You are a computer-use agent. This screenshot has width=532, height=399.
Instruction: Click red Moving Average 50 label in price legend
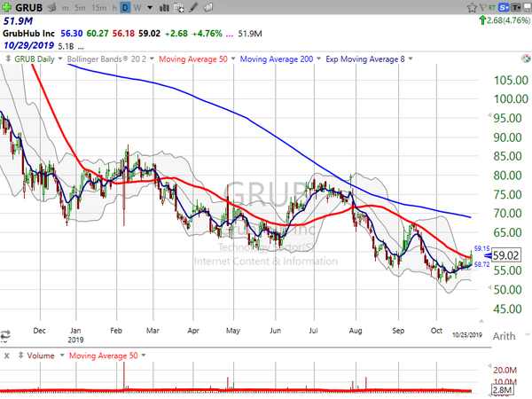pyautogui.click(x=193, y=59)
